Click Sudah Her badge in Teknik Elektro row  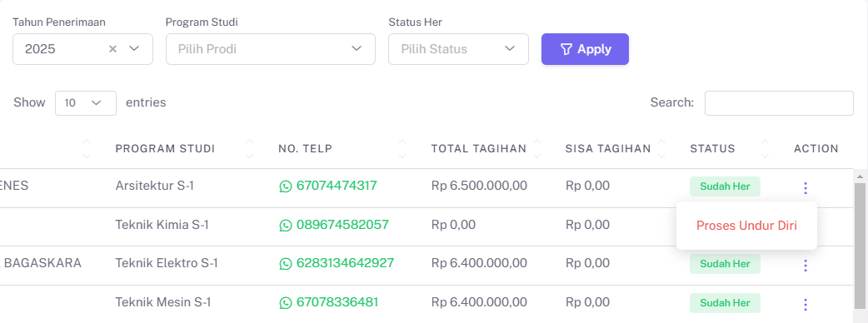726,264
